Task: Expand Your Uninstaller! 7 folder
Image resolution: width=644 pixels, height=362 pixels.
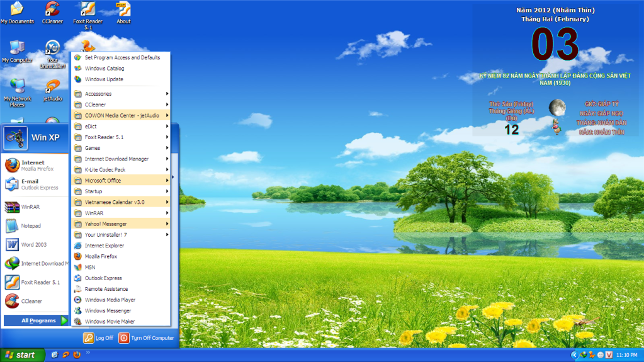Action: 121,235
